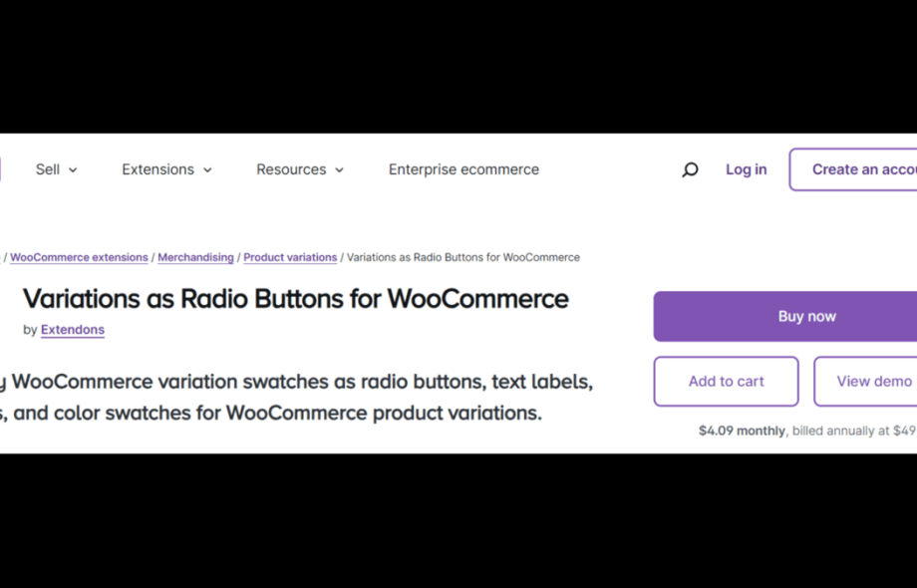Click the search magnifier icon
917x588 pixels.
[x=690, y=170]
